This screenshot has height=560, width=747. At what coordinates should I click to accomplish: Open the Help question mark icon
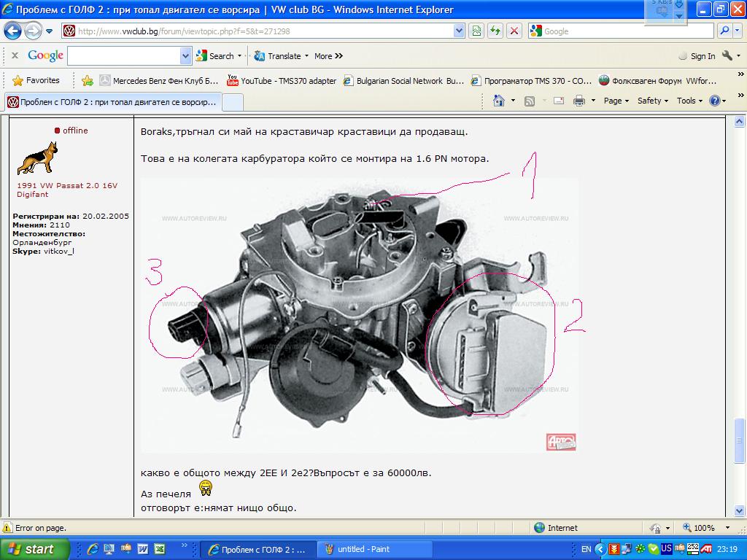pyautogui.click(x=714, y=101)
